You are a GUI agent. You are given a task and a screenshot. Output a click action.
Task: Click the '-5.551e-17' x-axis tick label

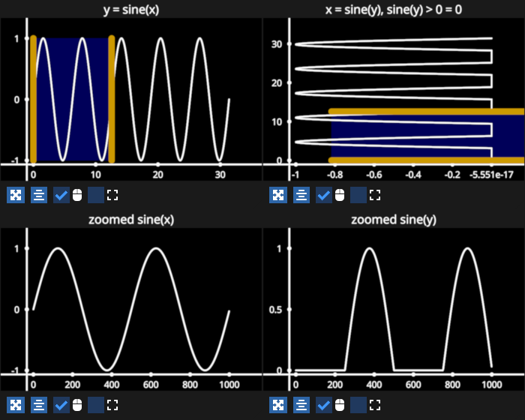(x=491, y=175)
